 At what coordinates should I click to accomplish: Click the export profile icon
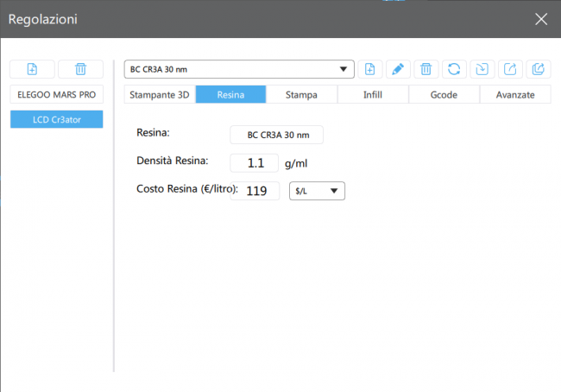point(509,69)
